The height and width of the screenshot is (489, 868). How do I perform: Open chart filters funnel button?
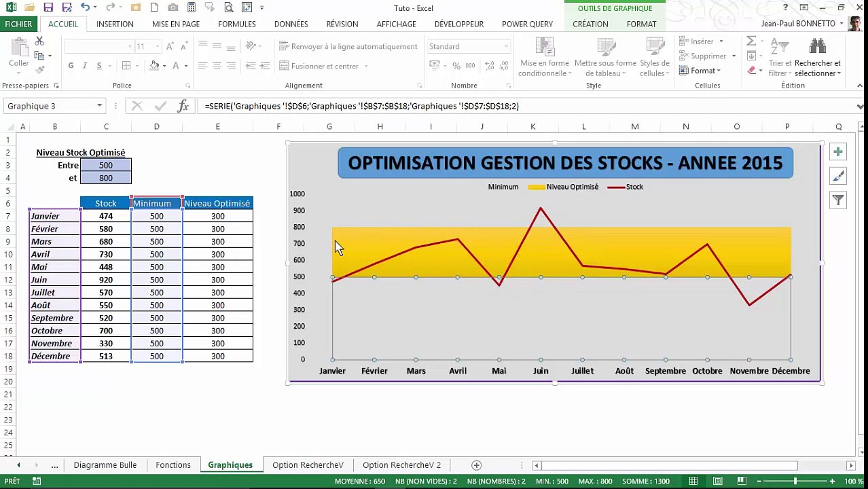pos(838,200)
